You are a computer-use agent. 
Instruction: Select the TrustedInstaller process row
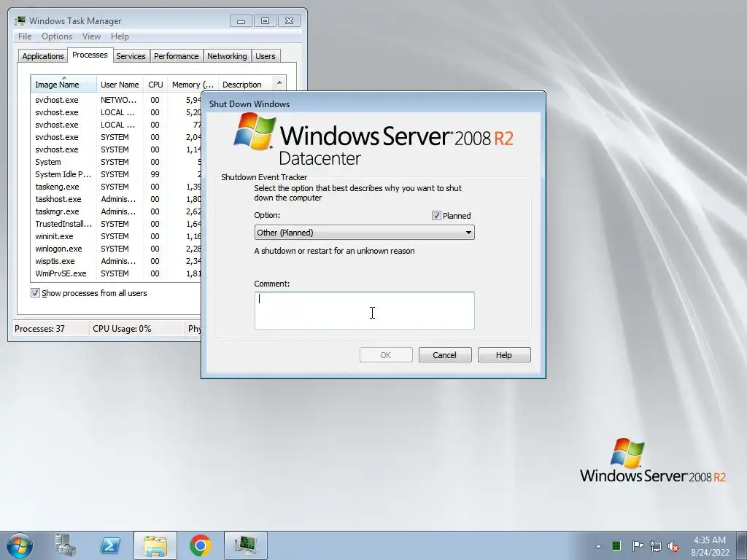[x=116, y=224]
